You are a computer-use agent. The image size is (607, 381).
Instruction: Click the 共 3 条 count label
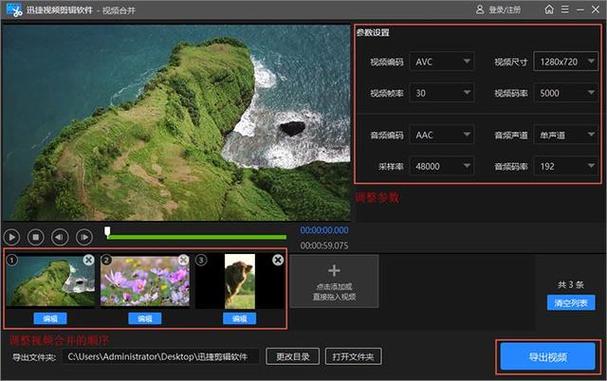(571, 285)
